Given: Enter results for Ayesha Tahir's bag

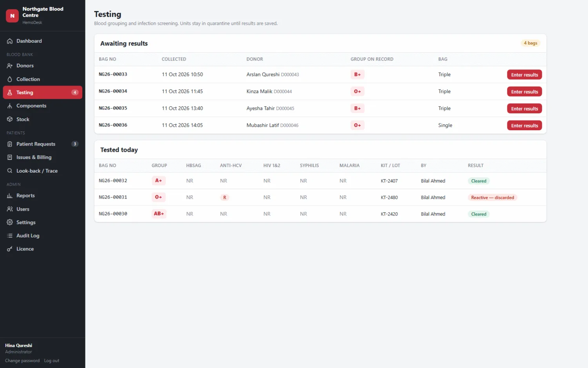Looking at the screenshot, I should [x=524, y=109].
